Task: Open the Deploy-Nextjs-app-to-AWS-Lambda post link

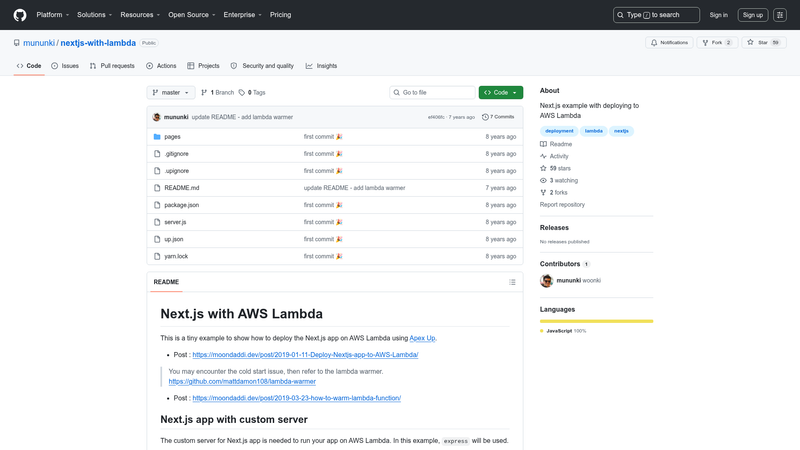Action: click(305, 355)
